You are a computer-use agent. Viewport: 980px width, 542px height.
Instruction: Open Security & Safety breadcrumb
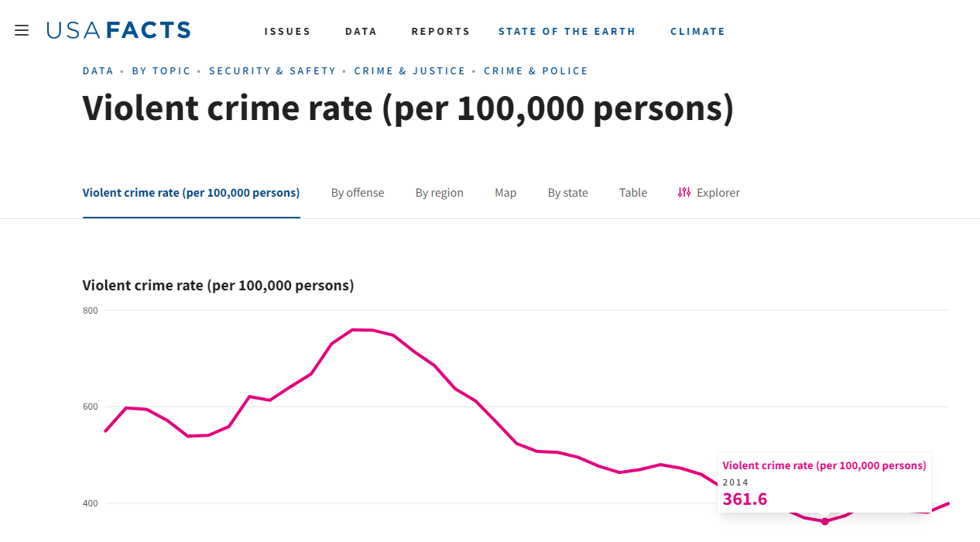pyautogui.click(x=272, y=70)
